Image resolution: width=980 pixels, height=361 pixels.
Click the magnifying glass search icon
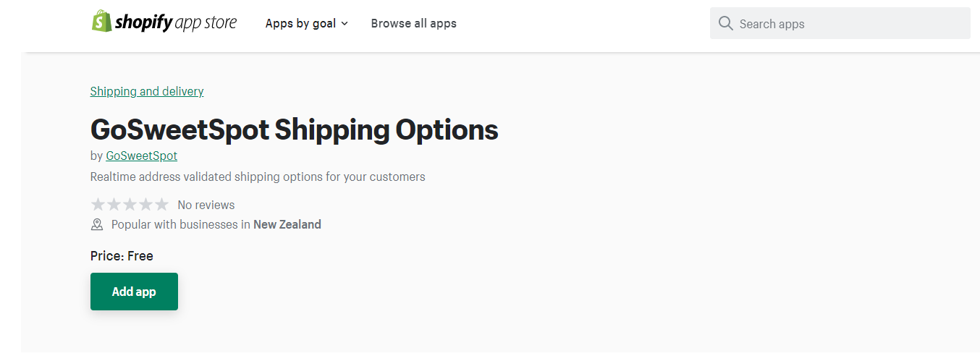[x=725, y=24]
